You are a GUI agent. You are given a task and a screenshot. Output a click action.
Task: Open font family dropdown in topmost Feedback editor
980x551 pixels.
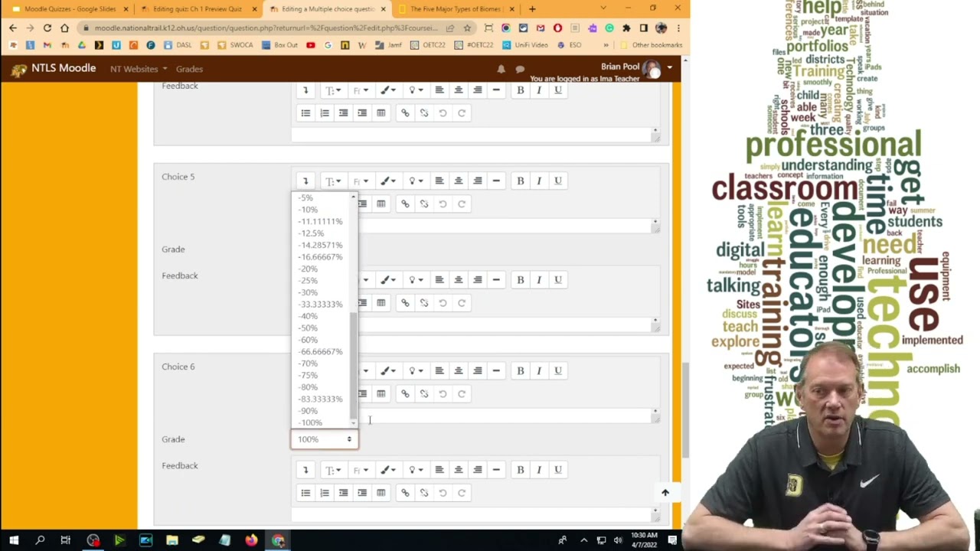pos(361,90)
